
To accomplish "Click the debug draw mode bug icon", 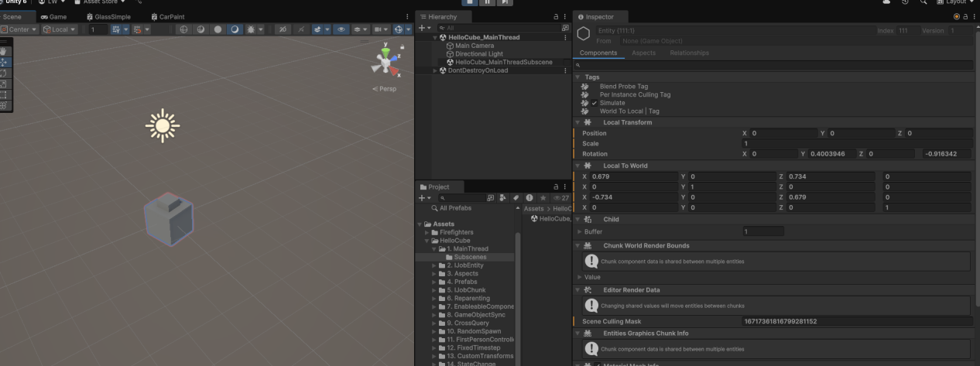I will [252, 29].
